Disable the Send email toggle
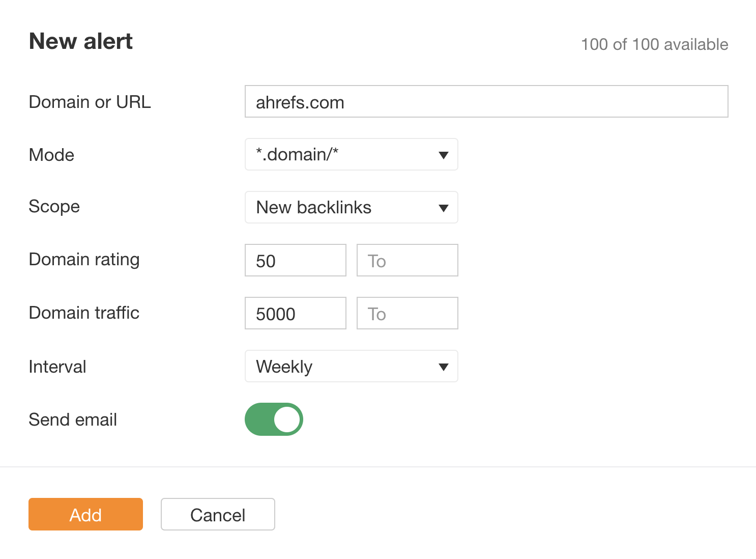 click(x=274, y=419)
